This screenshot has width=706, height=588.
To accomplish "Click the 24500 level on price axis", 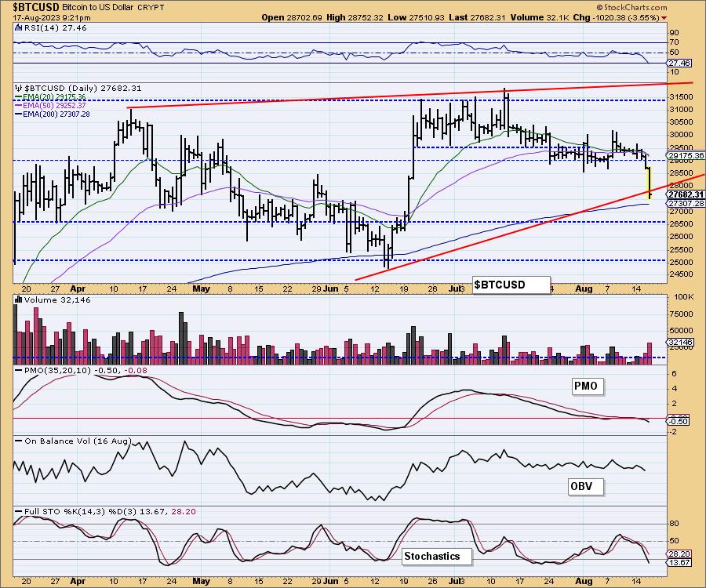I will (680, 274).
